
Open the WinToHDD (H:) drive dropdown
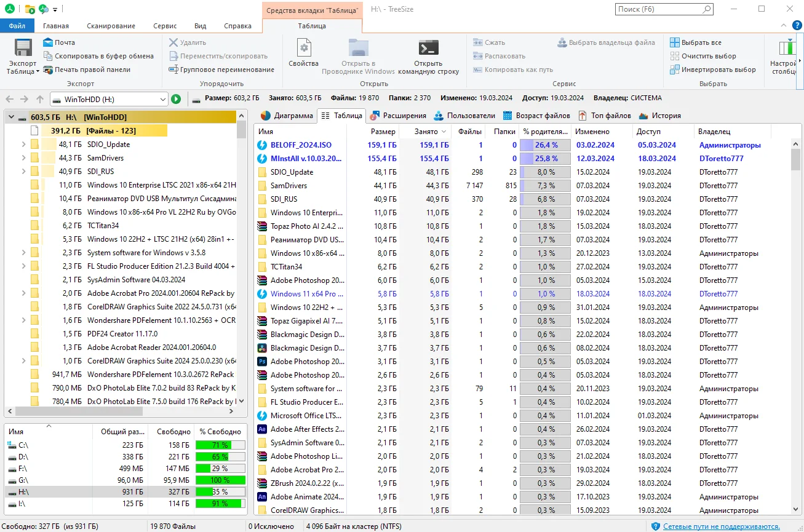(162, 99)
